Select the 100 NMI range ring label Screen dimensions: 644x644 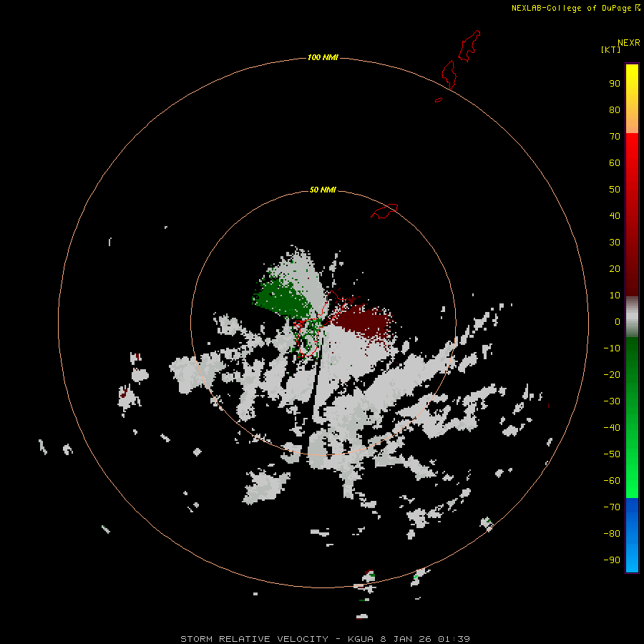323,57
